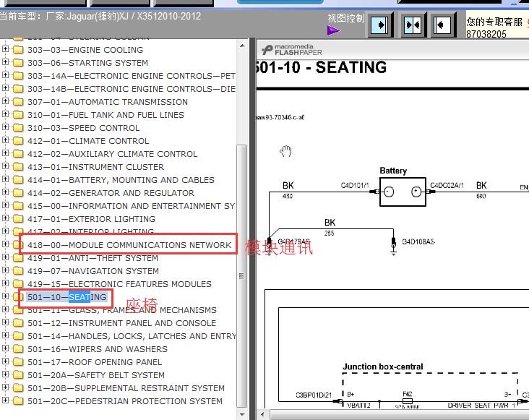The image size is (529, 420).
Task: Click the folder icon for 303-06 Starting System
Action: click(18, 63)
